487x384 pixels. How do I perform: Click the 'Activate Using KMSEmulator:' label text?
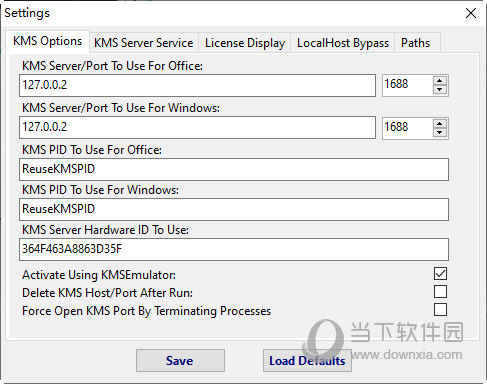click(x=99, y=275)
